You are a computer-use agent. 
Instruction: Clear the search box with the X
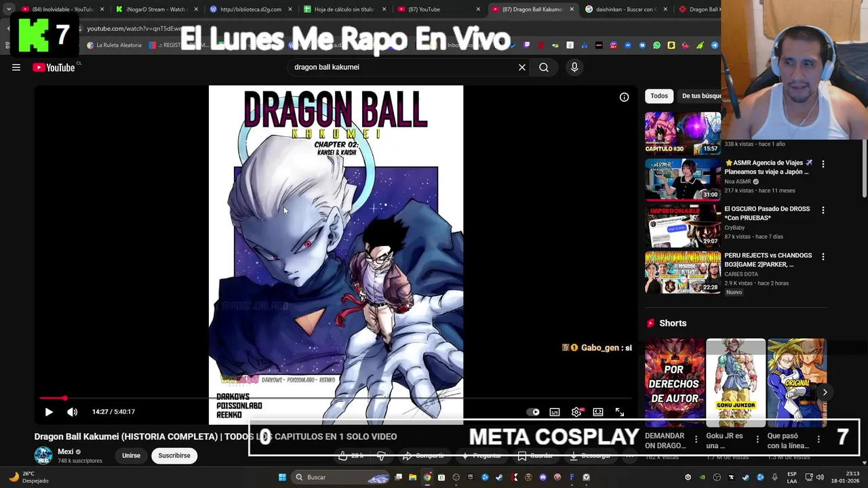[x=522, y=67]
